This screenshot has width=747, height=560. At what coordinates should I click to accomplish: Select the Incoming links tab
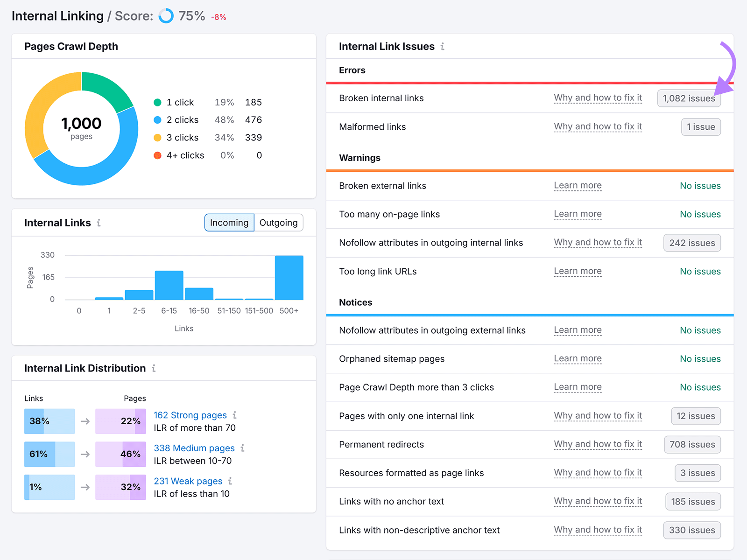[229, 223]
